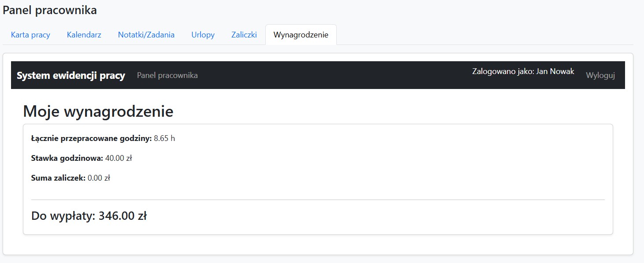The width and height of the screenshot is (644, 263).
Task: Click the active Wynagrodzenie tab
Action: (301, 35)
